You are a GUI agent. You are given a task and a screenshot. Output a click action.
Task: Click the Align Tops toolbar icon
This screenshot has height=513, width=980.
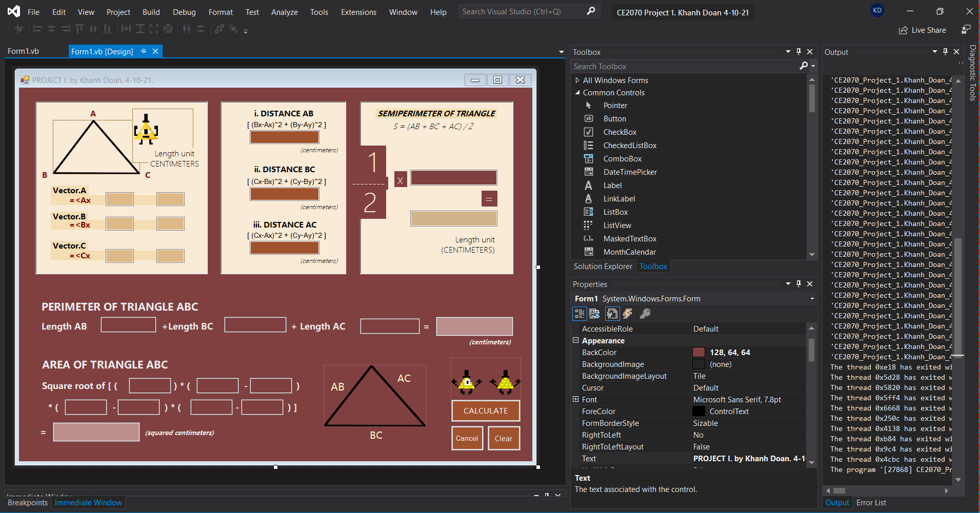pos(79,29)
